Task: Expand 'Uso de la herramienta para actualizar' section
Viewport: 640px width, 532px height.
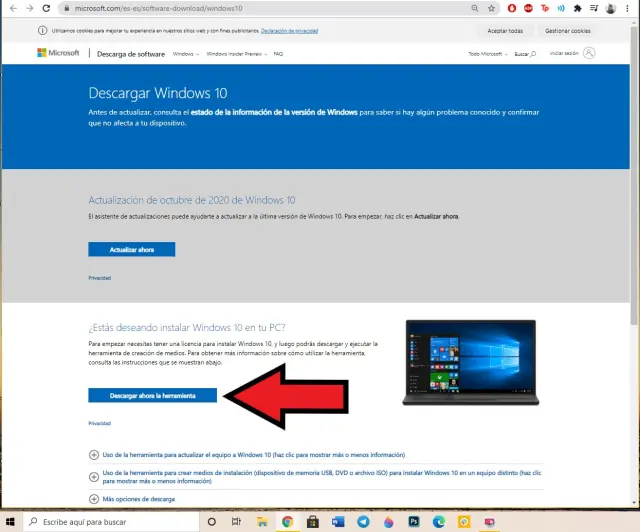Action: coord(95,454)
